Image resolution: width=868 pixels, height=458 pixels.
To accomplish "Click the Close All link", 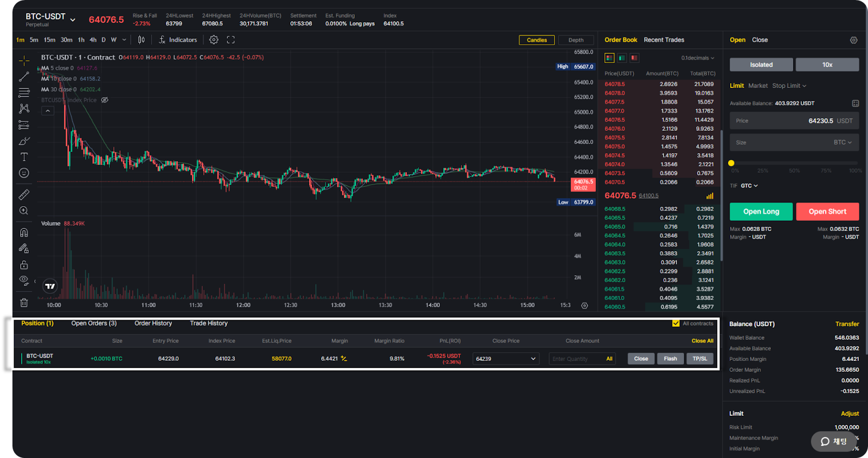I will click(702, 341).
